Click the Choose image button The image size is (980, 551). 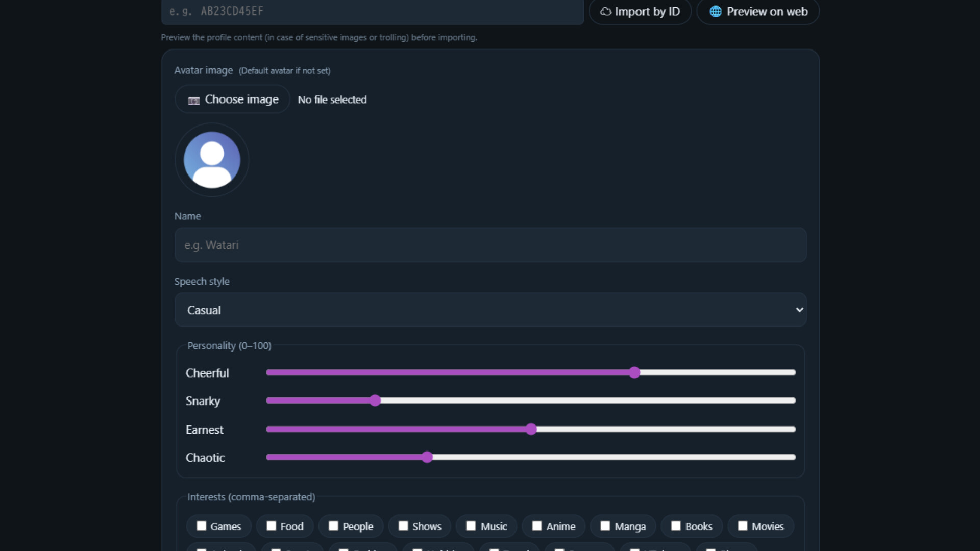coord(232,99)
